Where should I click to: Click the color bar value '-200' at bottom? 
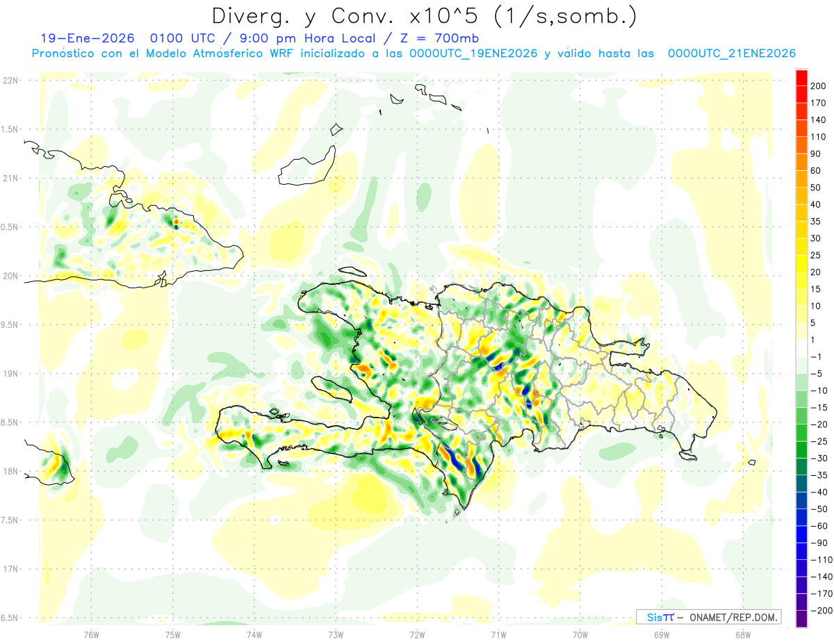coord(821,611)
